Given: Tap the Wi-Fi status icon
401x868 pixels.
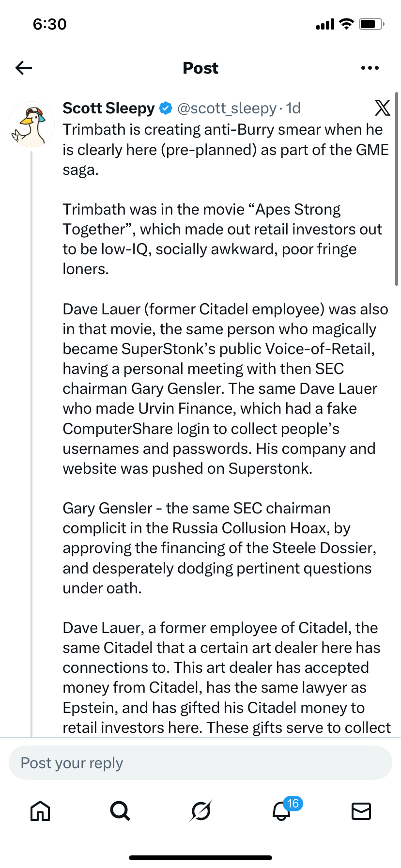Looking at the screenshot, I should tap(346, 24).
